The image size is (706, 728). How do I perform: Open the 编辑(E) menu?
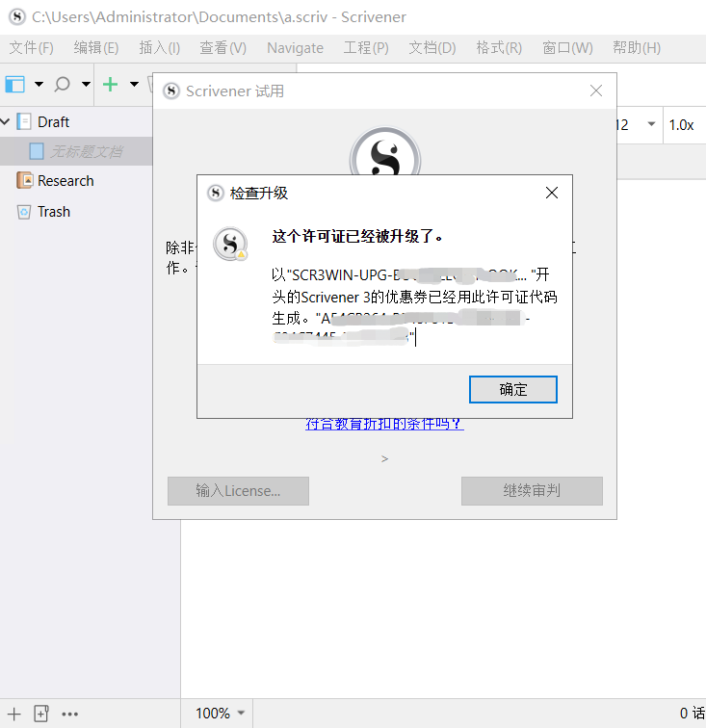click(x=95, y=48)
